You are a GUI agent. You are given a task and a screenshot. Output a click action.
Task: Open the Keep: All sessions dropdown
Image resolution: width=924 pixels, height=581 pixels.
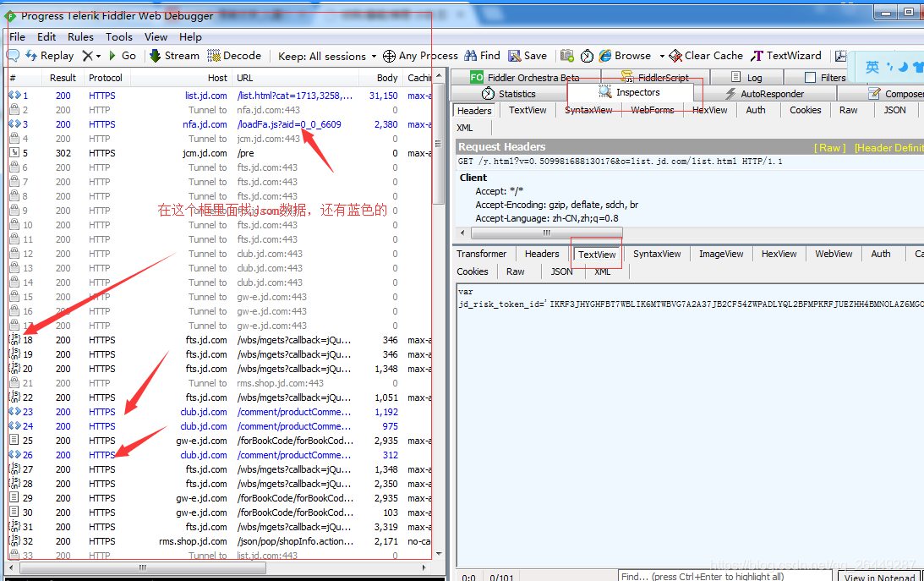click(x=327, y=57)
